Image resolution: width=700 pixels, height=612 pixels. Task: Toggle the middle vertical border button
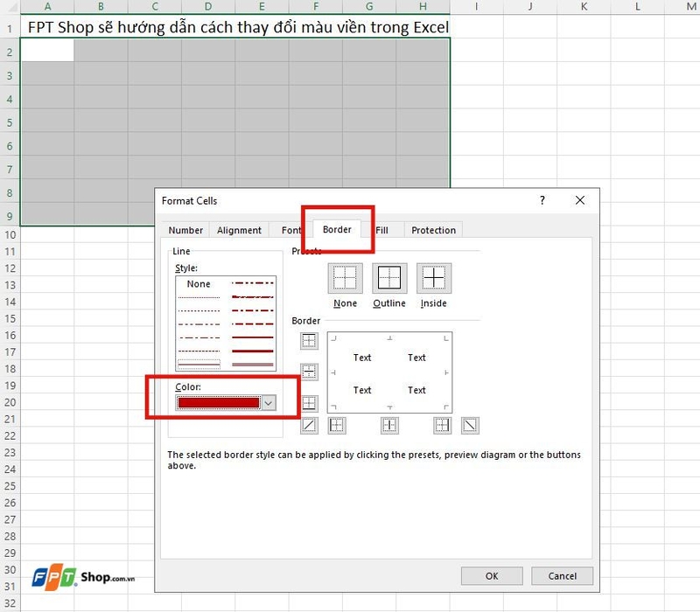coord(390,427)
